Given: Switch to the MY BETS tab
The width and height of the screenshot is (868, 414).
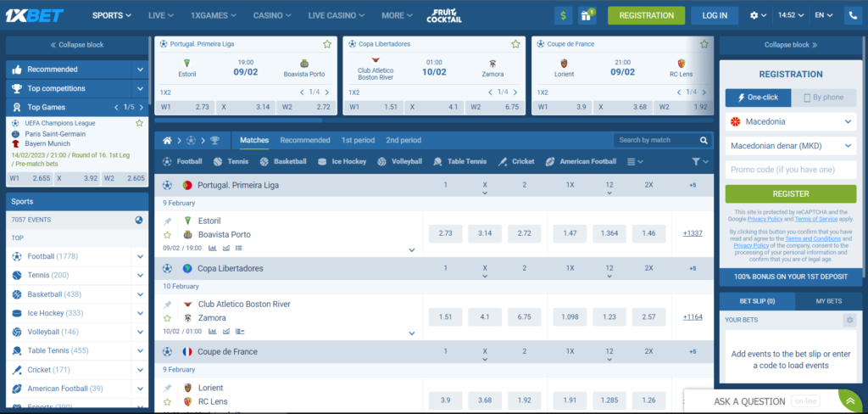Looking at the screenshot, I should tap(829, 301).
